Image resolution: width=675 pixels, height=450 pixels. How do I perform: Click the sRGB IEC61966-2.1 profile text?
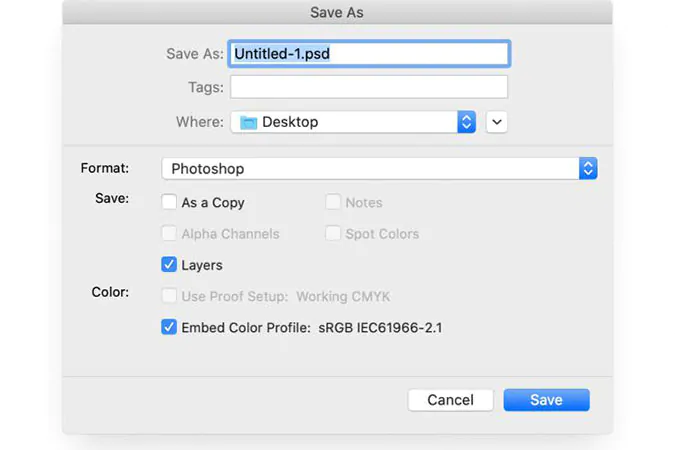[x=381, y=327]
